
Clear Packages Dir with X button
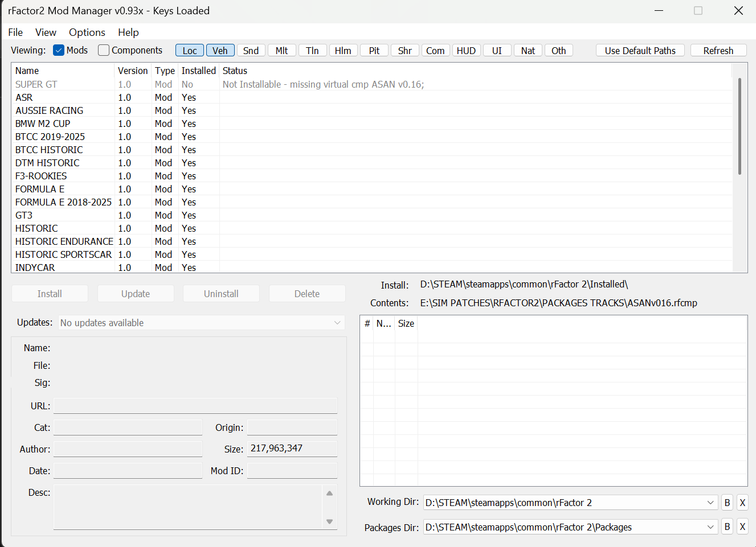point(742,527)
